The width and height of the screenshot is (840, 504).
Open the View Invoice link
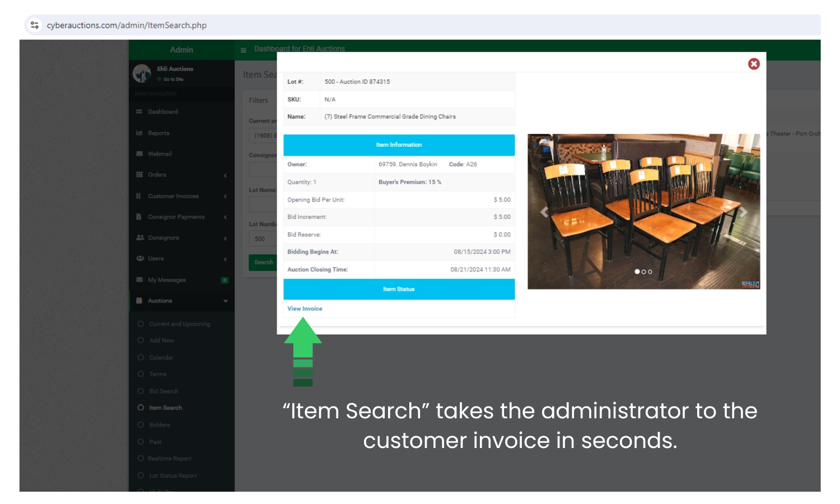pos(305,309)
